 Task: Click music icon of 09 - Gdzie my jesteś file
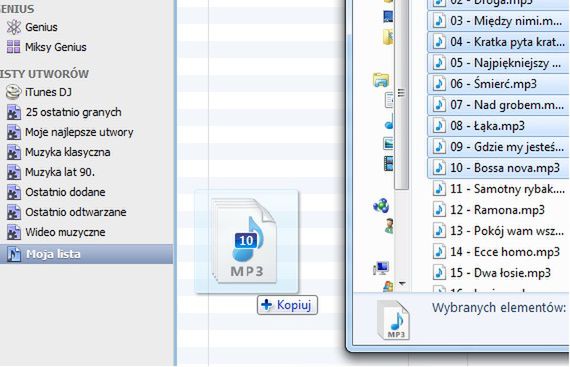click(439, 147)
